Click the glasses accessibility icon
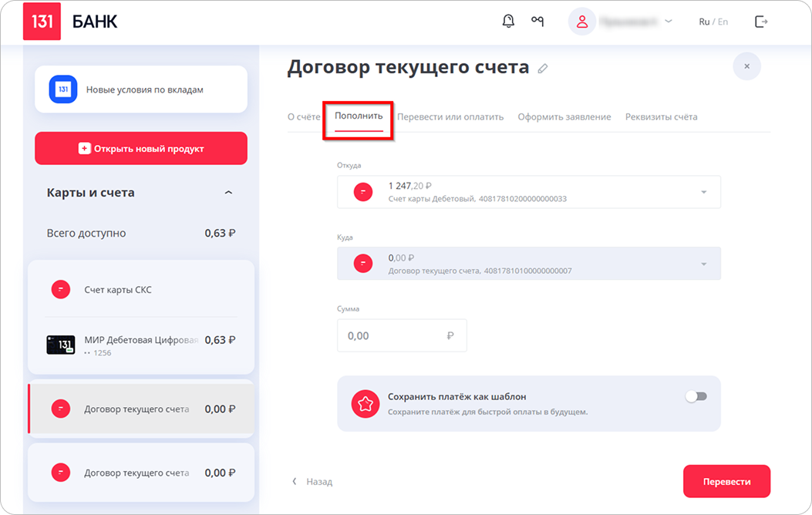 537,22
